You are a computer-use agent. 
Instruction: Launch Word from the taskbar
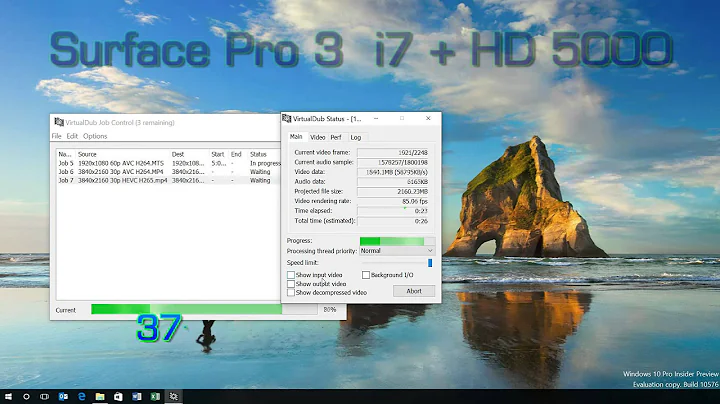pos(137,396)
